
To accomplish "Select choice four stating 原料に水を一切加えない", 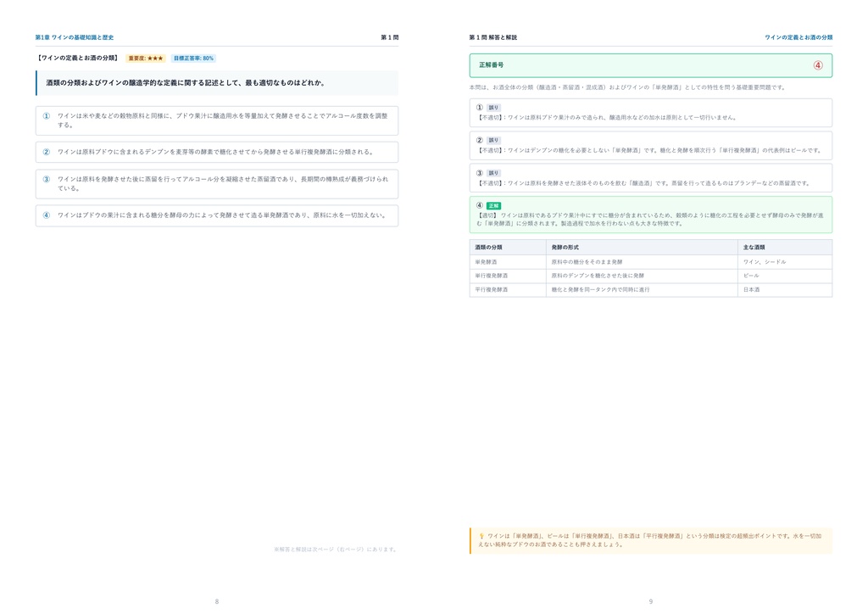I will (217, 215).
